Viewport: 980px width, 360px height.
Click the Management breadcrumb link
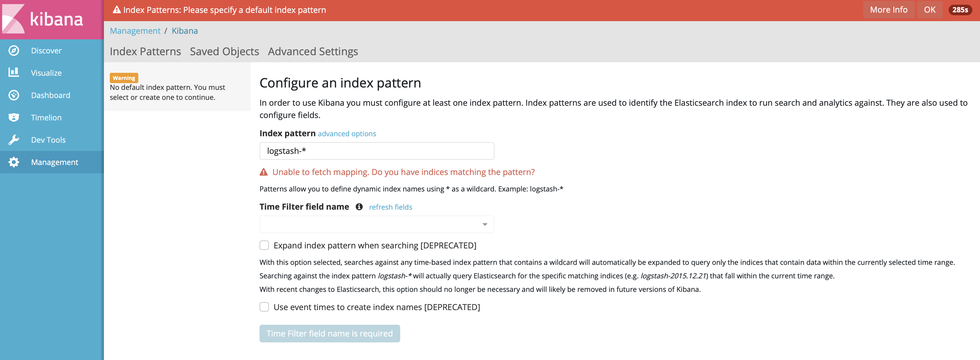point(135,31)
